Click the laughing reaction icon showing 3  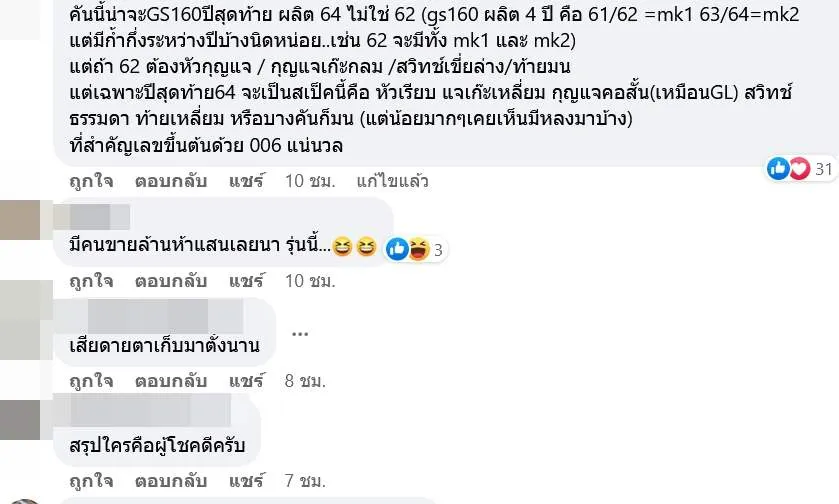click(420, 249)
